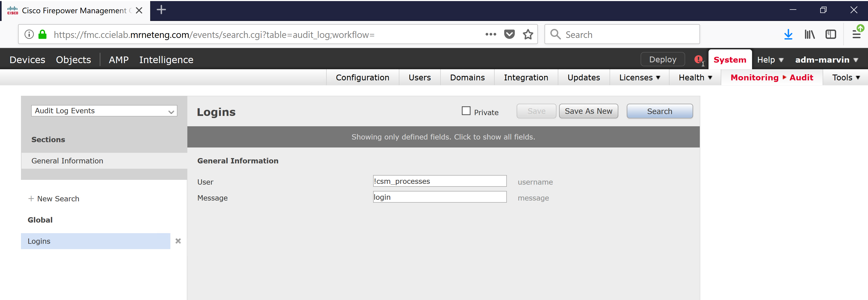The height and width of the screenshot is (300, 868).
Task: Open the Objects menu
Action: click(x=74, y=60)
